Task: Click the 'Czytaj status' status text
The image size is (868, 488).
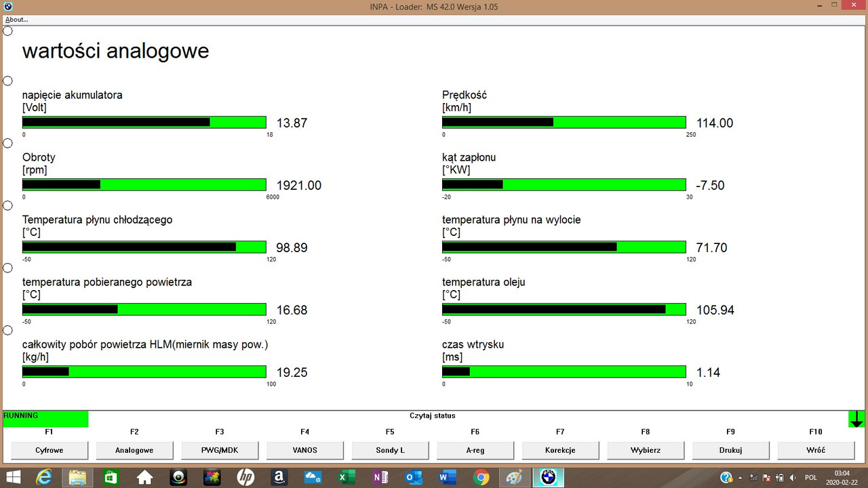Action: (433, 415)
